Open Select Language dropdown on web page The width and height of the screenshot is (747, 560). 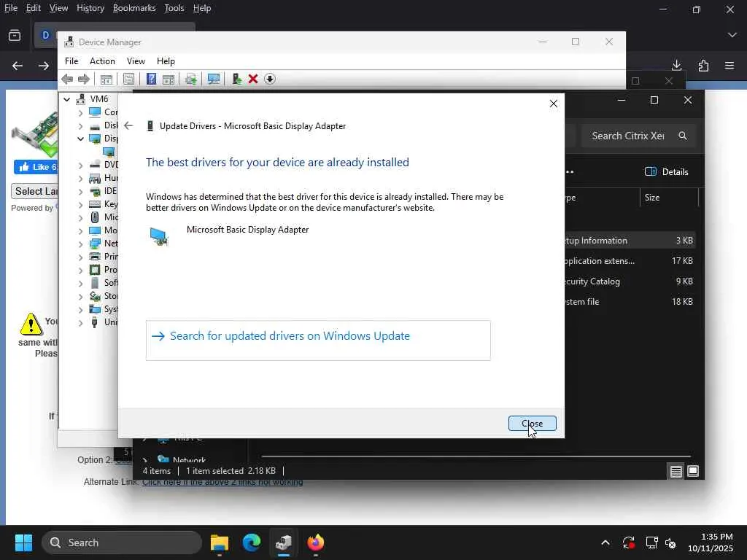pyautogui.click(x=35, y=192)
